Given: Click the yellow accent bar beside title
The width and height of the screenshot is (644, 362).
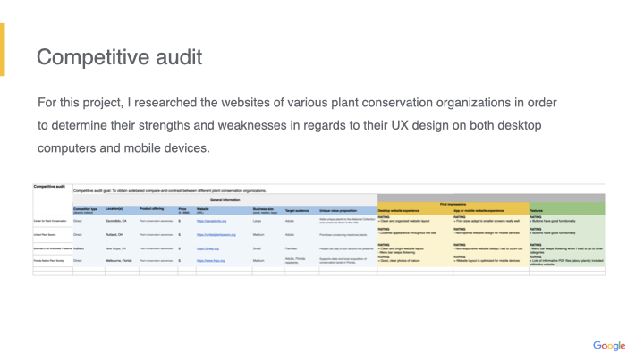Looking at the screenshot, I should click(3, 49).
